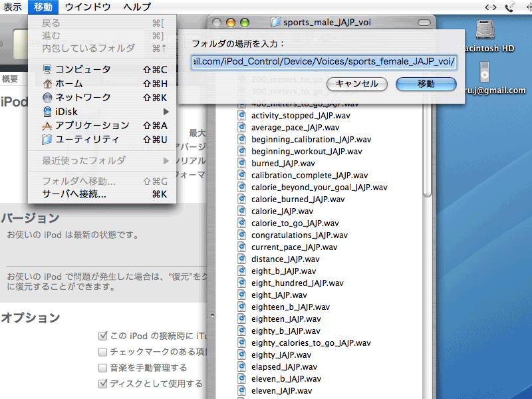Screen dimensions: 532x399
Task: Select file eleven_JAJP.wav
Action: [281, 391]
